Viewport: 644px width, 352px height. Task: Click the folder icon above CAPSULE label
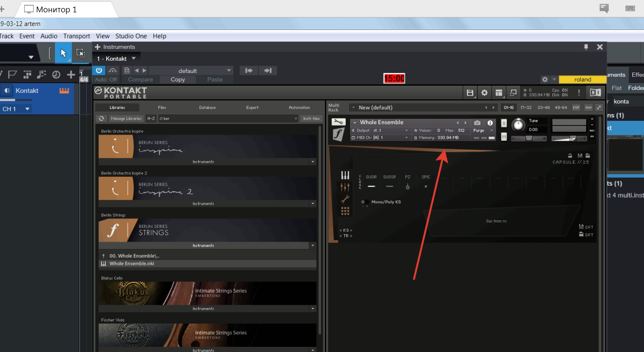click(588, 155)
